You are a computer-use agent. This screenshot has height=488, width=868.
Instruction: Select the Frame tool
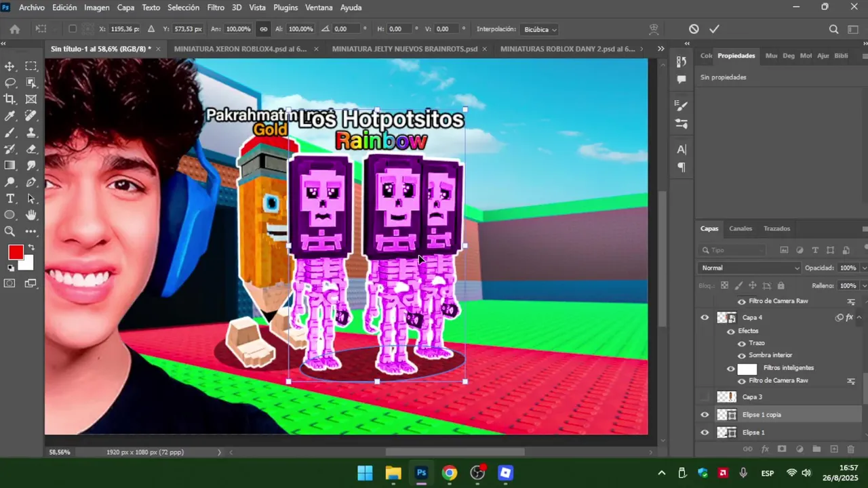click(x=31, y=100)
